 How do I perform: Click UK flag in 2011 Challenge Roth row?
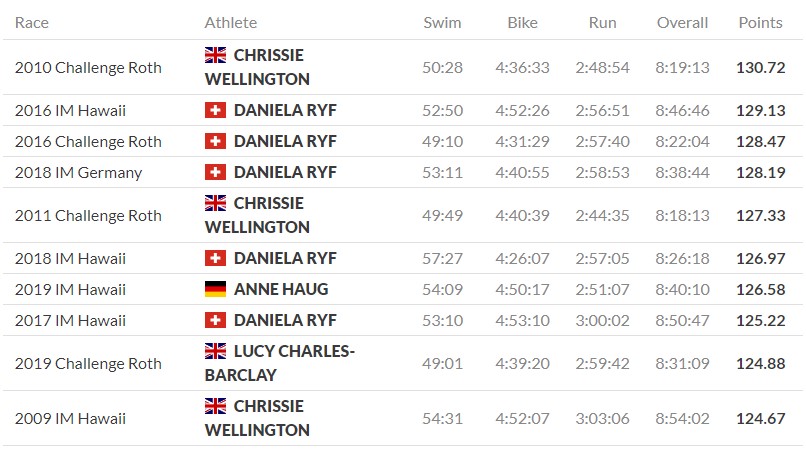click(215, 203)
